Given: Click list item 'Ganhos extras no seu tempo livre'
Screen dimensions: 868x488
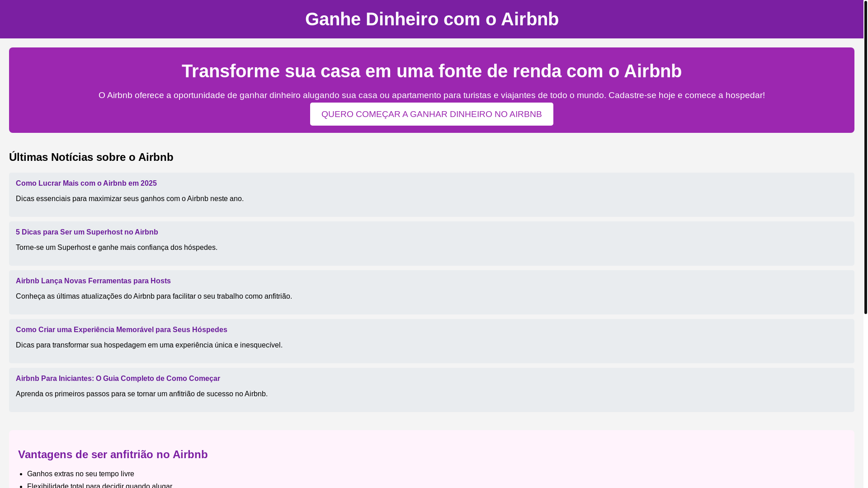Looking at the screenshot, I should click(80, 474).
